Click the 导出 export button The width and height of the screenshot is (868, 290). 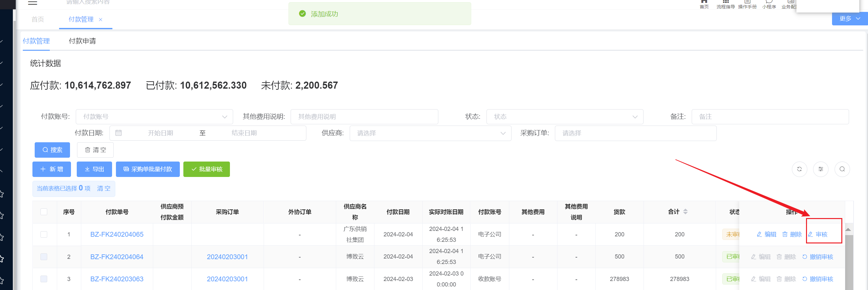[x=94, y=169]
